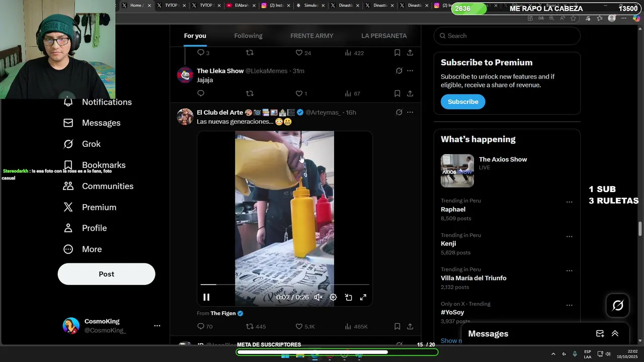The image size is (644, 362).
Task: Open more options for Villa María del Triunfo trend
Action: point(569,270)
